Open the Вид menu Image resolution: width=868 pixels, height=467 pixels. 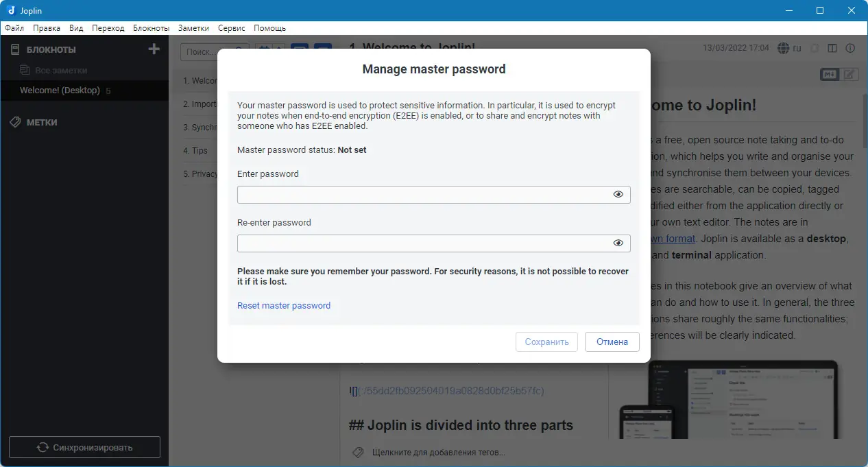tap(76, 28)
